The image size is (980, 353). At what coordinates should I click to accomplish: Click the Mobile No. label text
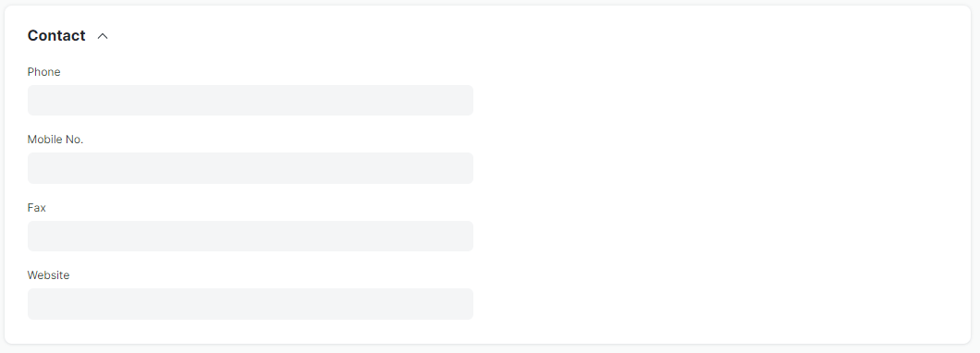click(55, 140)
